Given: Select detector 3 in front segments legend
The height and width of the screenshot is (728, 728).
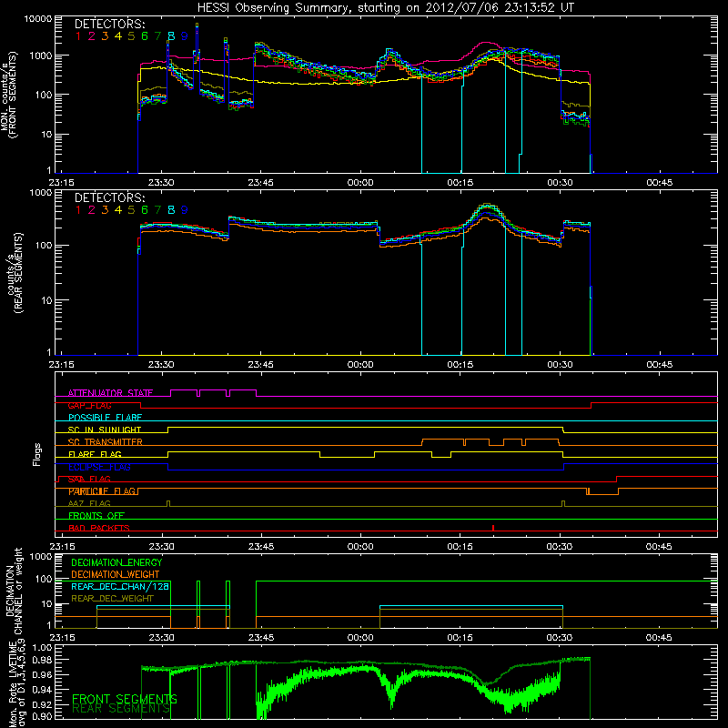Looking at the screenshot, I should pyautogui.click(x=105, y=36).
